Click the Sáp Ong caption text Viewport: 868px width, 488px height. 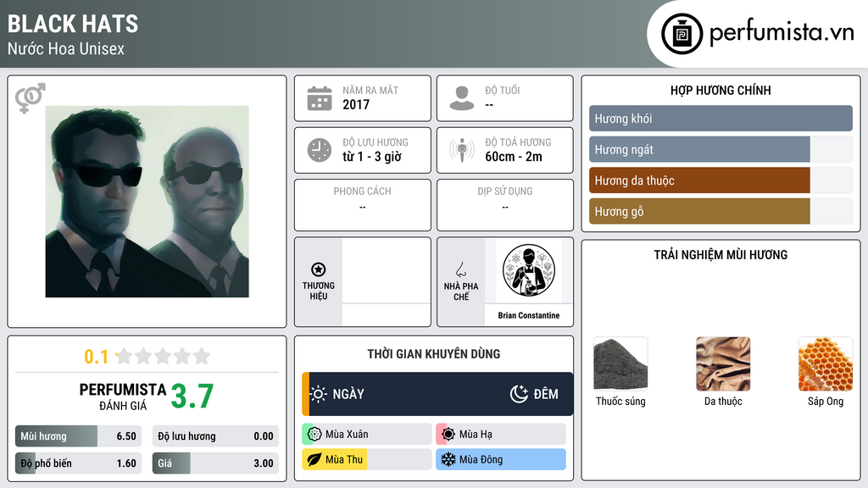point(826,402)
